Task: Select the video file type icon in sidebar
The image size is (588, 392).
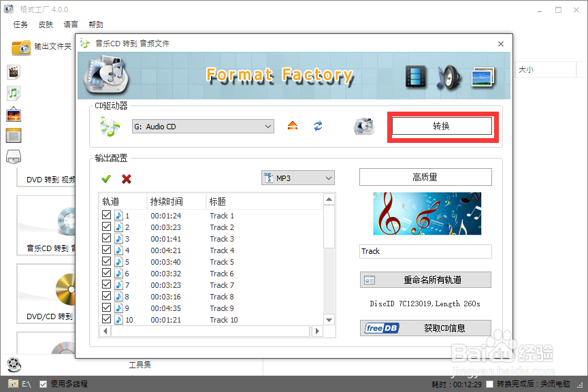Action: point(14,71)
